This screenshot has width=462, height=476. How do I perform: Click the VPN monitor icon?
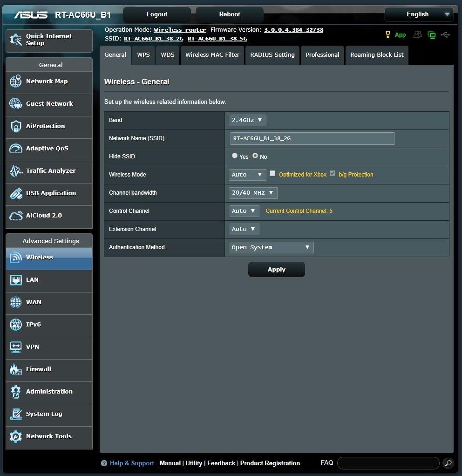click(x=16, y=347)
